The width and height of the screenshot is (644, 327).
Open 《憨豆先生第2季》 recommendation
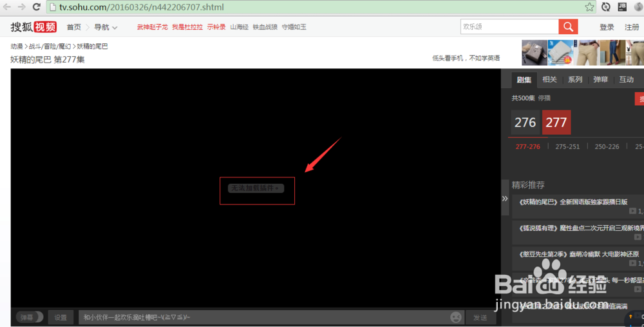pos(579,254)
